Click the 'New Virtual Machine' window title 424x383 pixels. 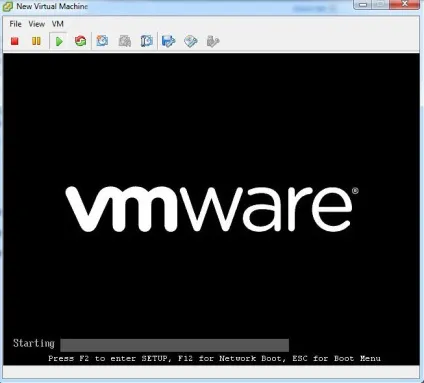pyautogui.click(x=52, y=6)
